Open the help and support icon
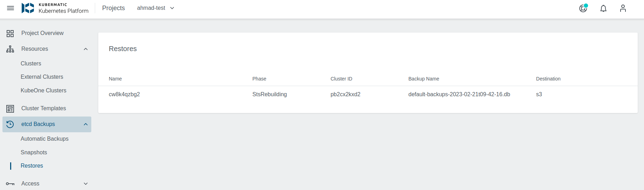 (x=583, y=8)
